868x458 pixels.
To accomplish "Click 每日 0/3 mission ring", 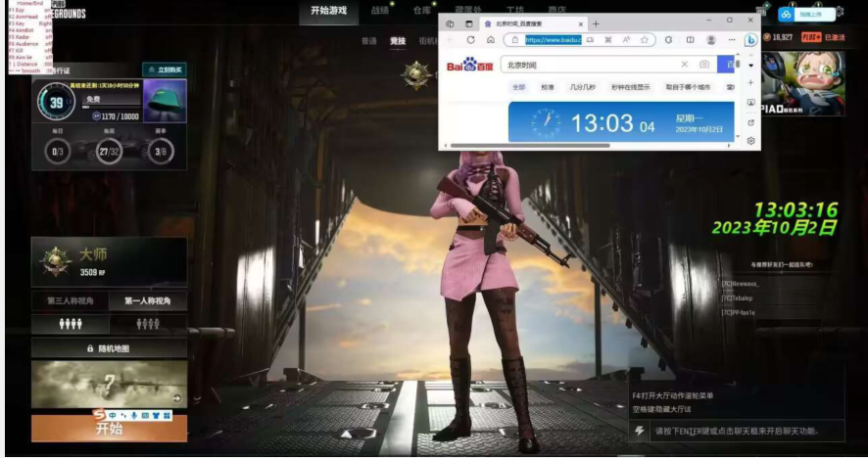I will coord(58,151).
